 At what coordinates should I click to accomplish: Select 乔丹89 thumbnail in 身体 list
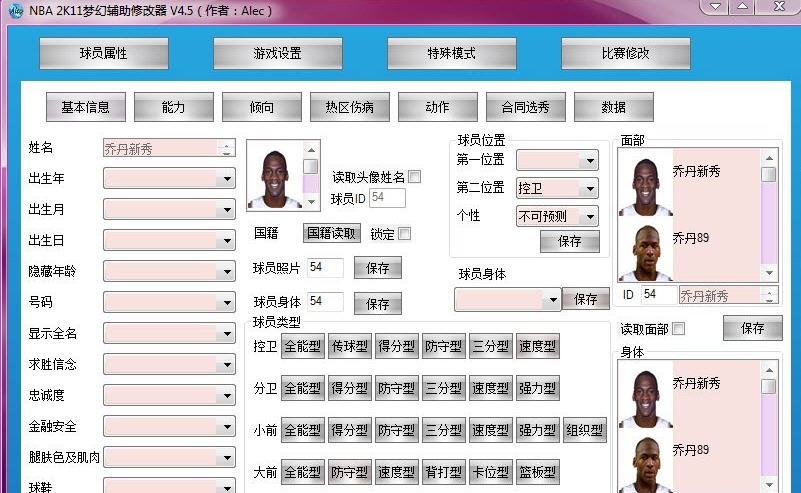pos(646,464)
